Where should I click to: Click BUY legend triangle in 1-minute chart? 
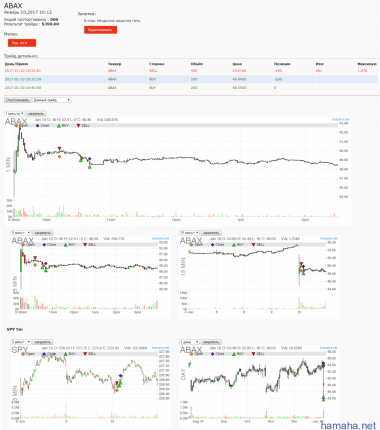click(x=59, y=126)
